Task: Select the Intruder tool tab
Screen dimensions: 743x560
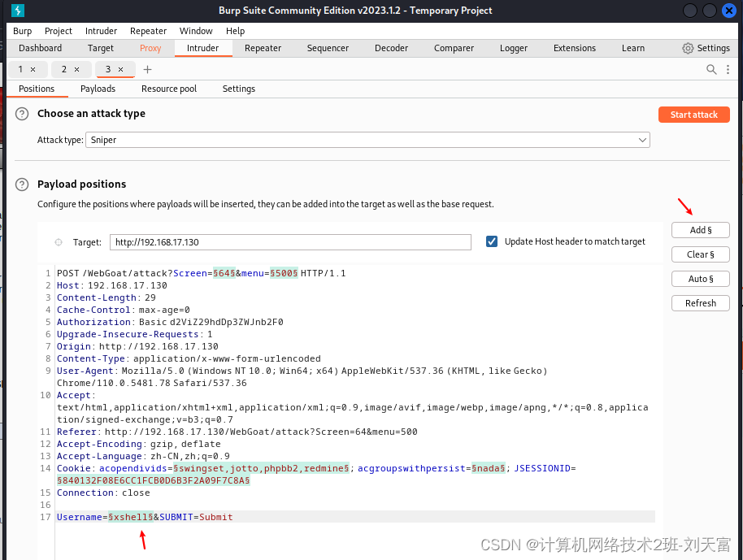Action: [x=202, y=48]
